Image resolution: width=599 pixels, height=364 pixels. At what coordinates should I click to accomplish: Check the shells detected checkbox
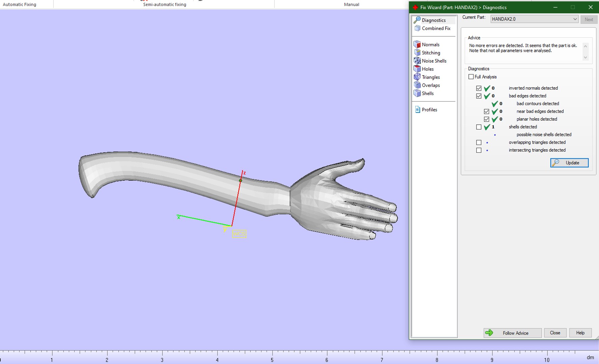pos(479,127)
